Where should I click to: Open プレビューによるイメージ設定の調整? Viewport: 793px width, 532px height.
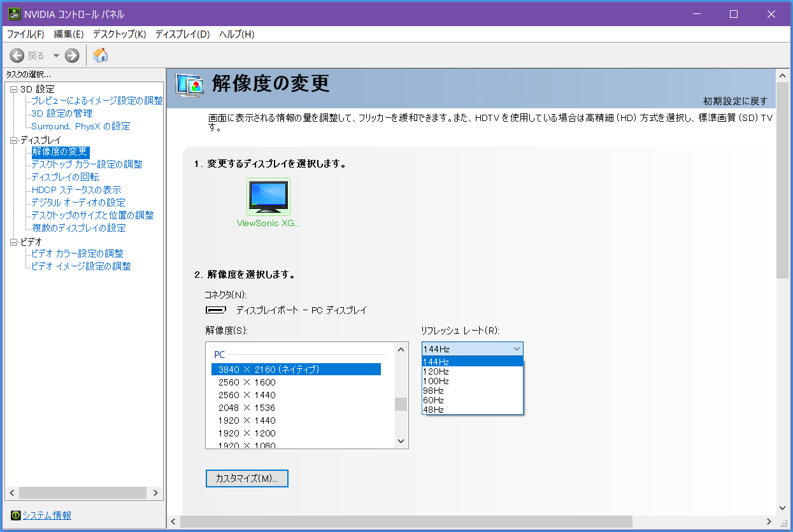pos(97,101)
